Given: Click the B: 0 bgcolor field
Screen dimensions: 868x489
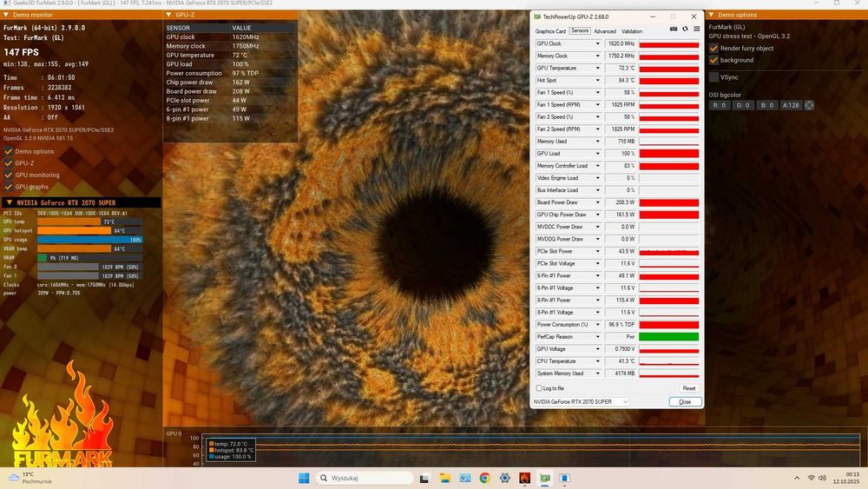Looking at the screenshot, I should tap(766, 105).
